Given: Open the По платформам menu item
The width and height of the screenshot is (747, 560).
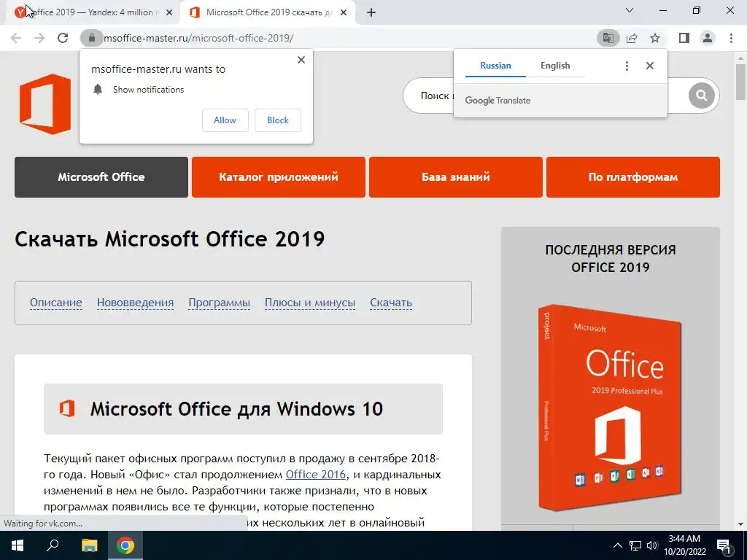Looking at the screenshot, I should coord(632,177).
